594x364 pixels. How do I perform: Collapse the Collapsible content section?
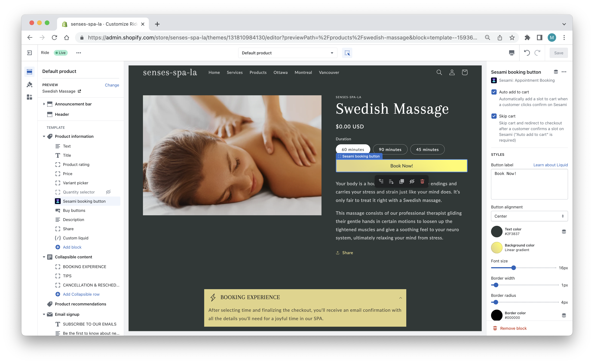point(44,257)
